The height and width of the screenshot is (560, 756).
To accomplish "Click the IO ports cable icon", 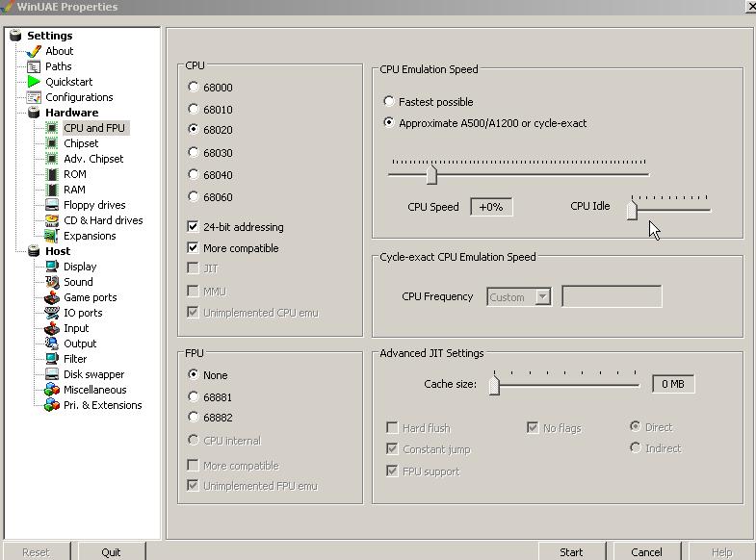I will click(x=52, y=313).
